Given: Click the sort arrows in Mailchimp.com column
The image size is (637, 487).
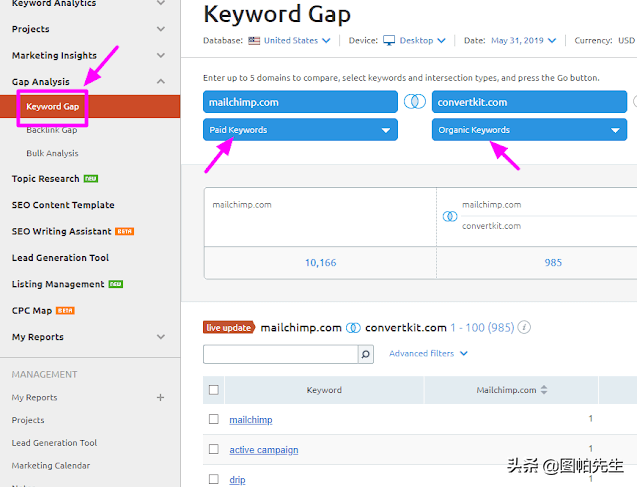Looking at the screenshot, I should 544,390.
